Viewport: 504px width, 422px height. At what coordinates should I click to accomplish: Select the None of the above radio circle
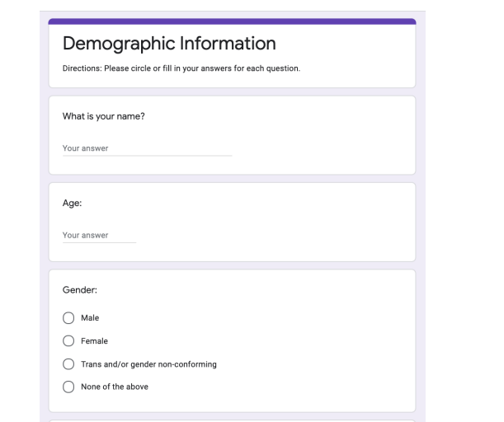[x=68, y=387]
